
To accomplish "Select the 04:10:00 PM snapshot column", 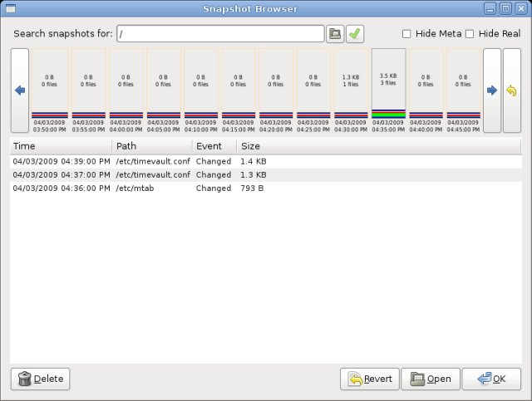I will coord(201,90).
